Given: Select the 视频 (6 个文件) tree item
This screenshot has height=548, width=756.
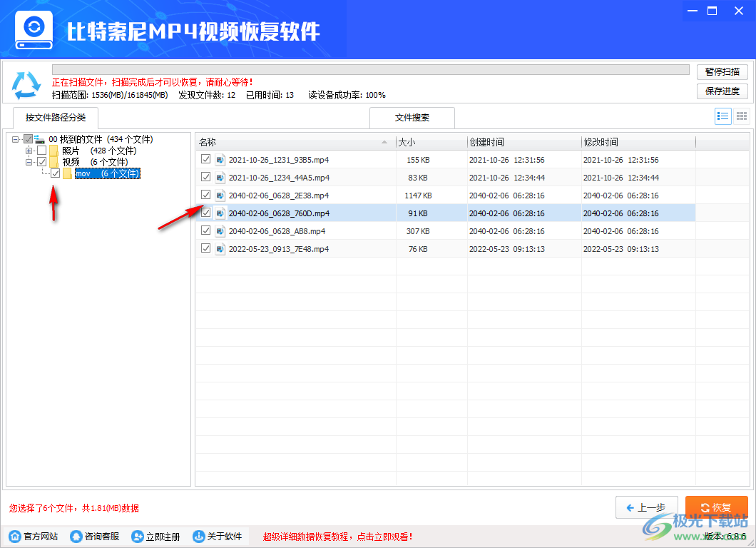Looking at the screenshot, I should [x=95, y=162].
